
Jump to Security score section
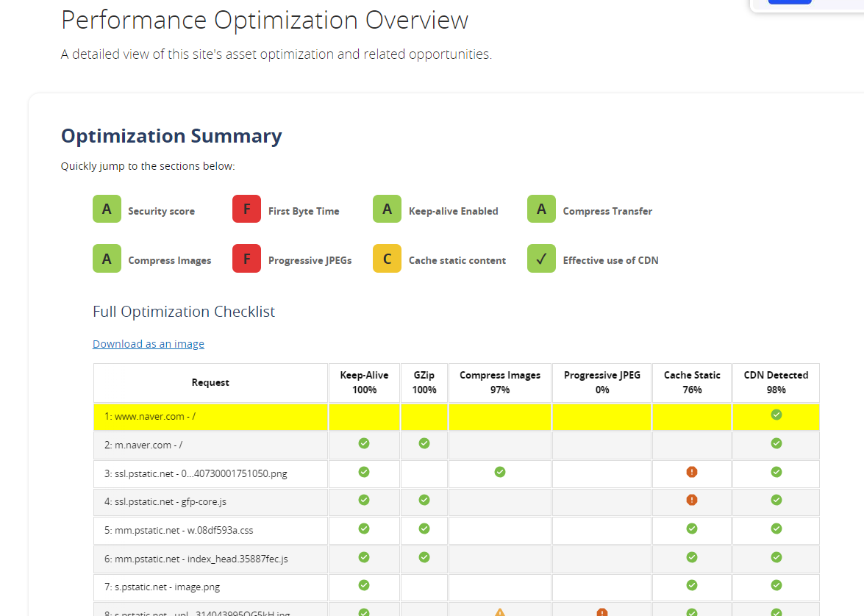[162, 211]
